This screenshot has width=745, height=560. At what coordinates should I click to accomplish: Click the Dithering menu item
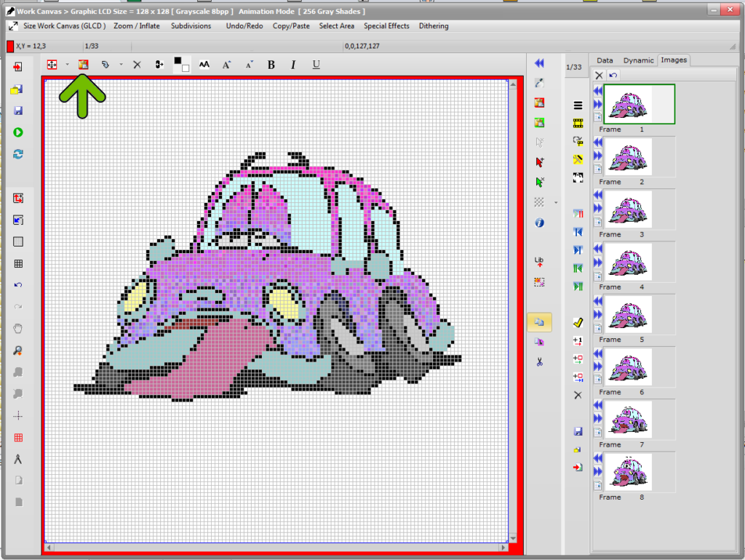tap(434, 26)
